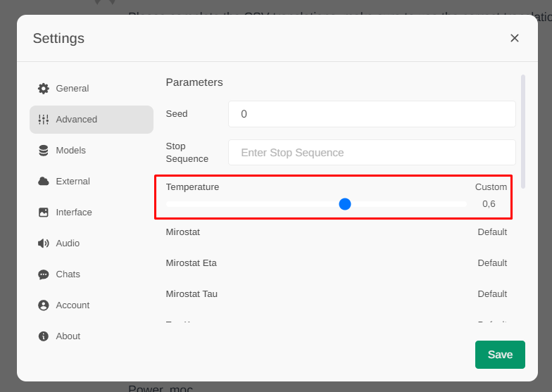Focus the Stop Sequence text field
This screenshot has width=552, height=392.
[x=372, y=153]
